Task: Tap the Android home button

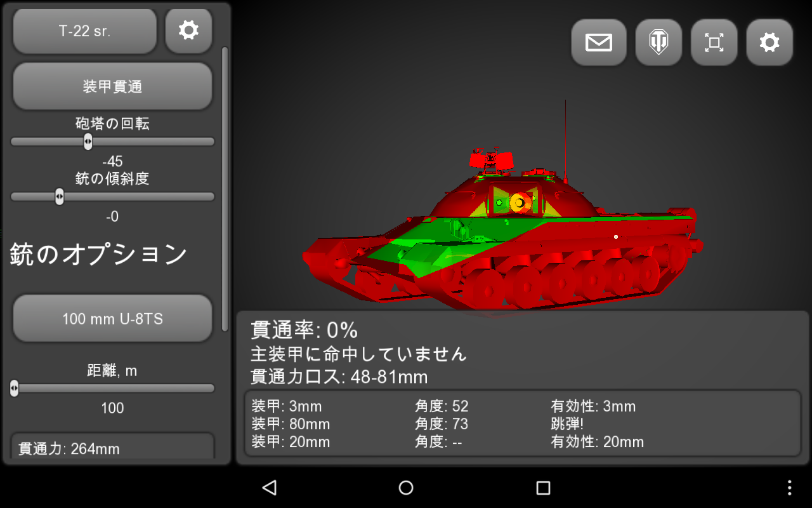Action: (x=406, y=487)
